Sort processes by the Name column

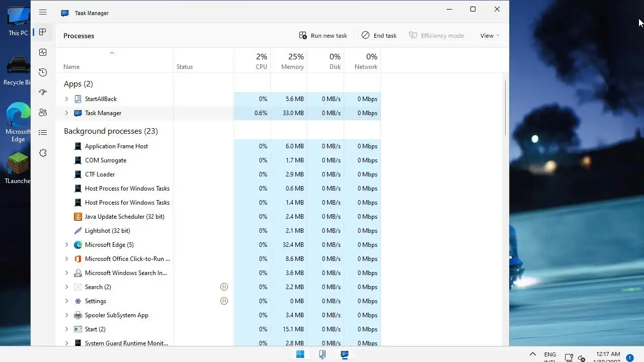click(x=115, y=60)
